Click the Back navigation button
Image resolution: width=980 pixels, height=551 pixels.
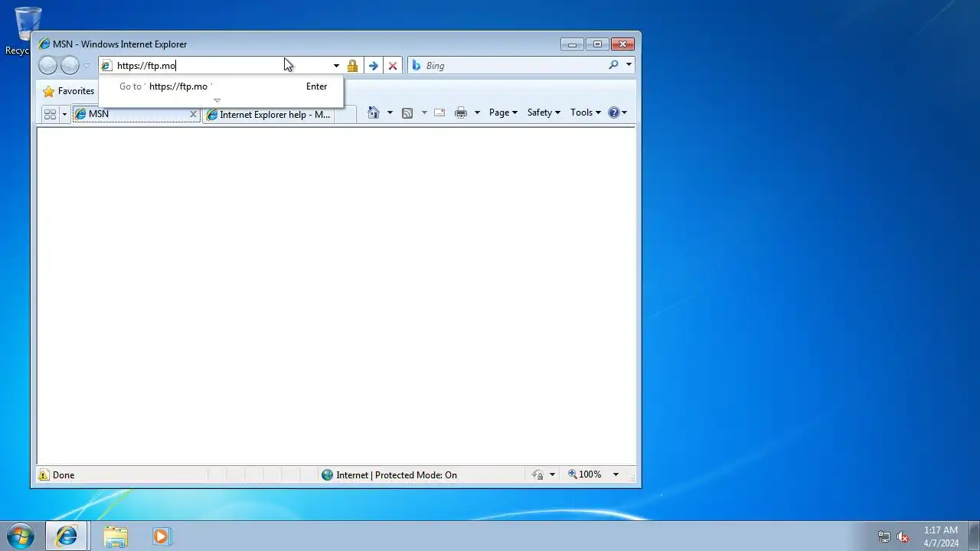[x=47, y=66]
